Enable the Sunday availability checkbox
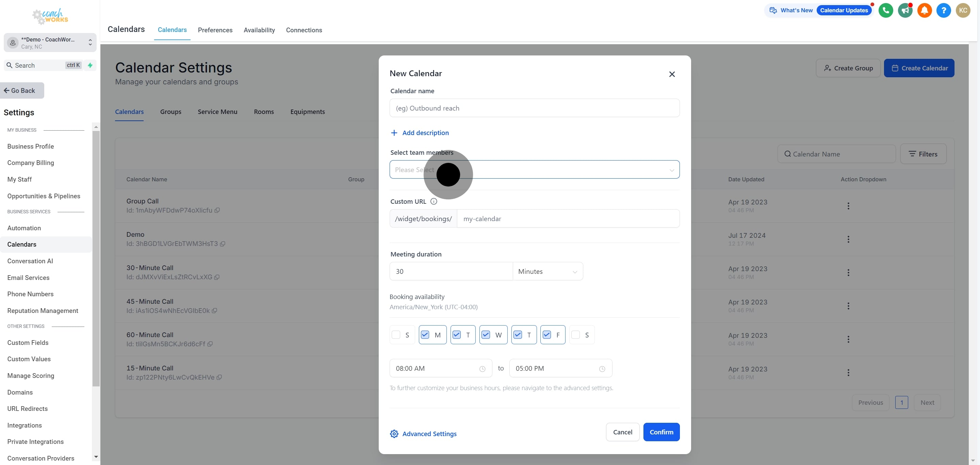 click(396, 335)
